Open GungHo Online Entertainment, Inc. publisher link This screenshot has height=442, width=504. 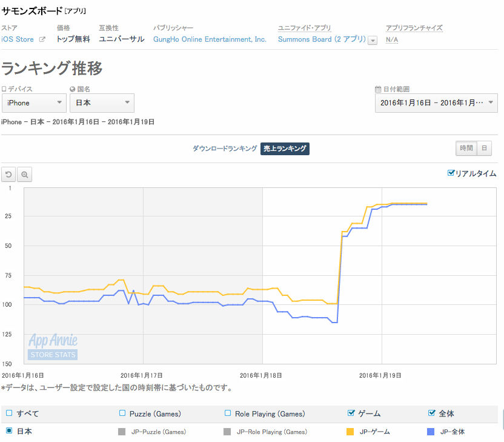pyautogui.click(x=210, y=39)
